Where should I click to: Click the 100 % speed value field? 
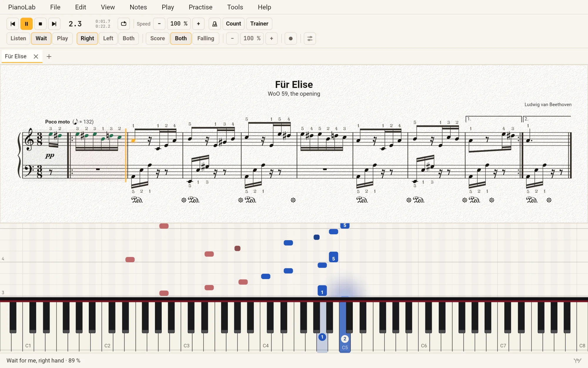(179, 24)
